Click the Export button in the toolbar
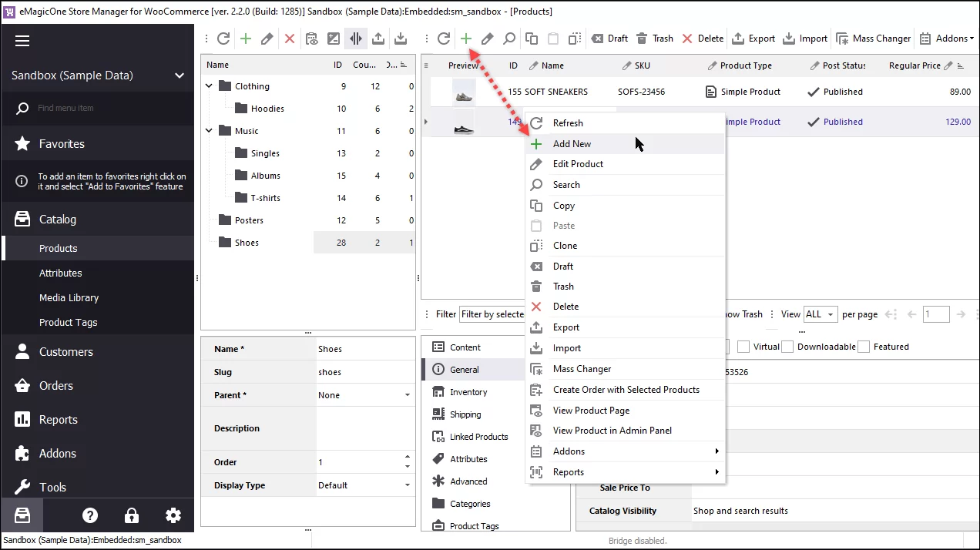This screenshot has width=980, height=550. click(753, 38)
